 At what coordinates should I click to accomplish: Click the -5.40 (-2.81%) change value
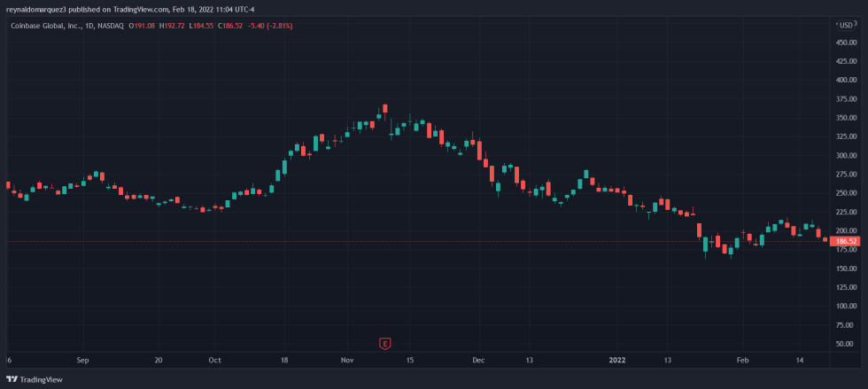(x=275, y=26)
